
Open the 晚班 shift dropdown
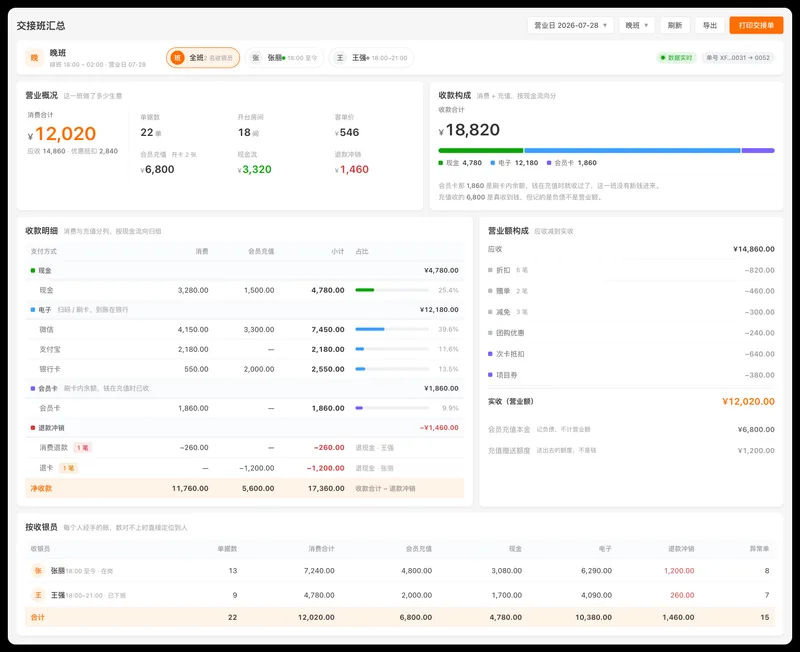click(x=637, y=25)
